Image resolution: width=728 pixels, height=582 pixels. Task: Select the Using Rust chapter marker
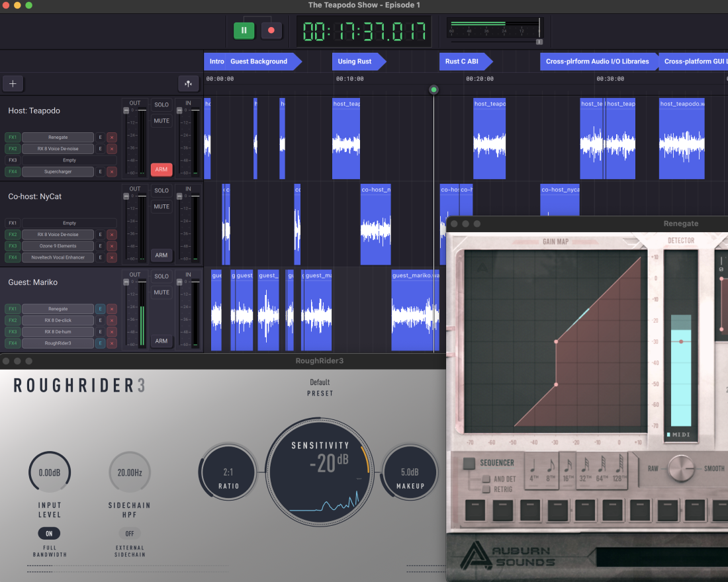pyautogui.click(x=355, y=62)
